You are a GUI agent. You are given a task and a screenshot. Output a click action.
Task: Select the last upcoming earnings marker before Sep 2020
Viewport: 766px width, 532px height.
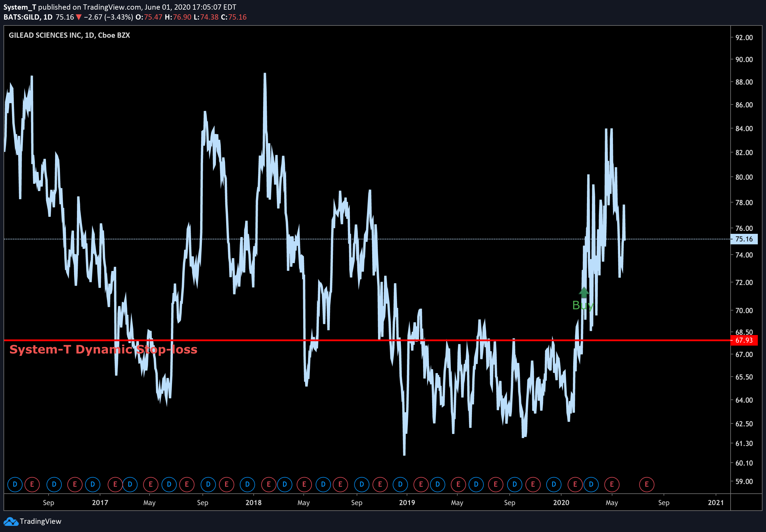[647, 484]
